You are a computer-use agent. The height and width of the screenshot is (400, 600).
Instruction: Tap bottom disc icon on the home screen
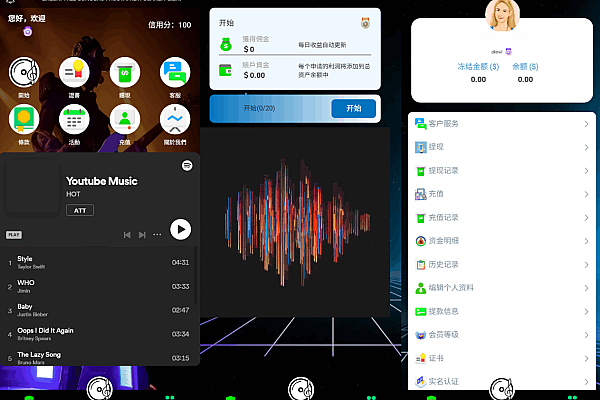tap(100, 389)
